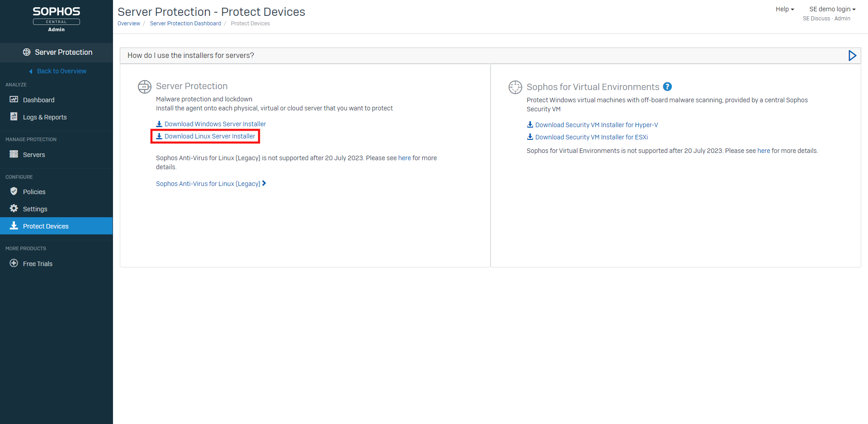The width and height of the screenshot is (868, 424).
Task: Download Windows Server Installer
Action: pyautogui.click(x=215, y=124)
